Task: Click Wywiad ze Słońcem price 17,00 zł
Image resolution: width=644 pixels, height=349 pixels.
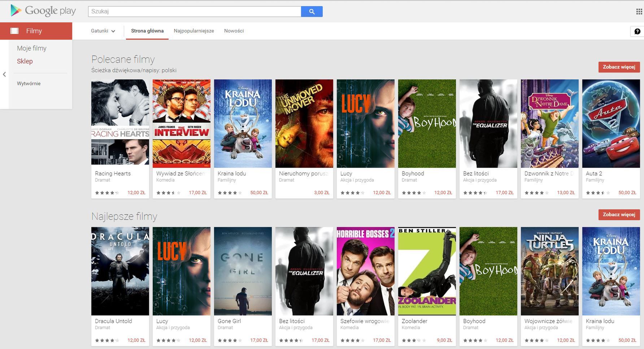Action: 197,193
